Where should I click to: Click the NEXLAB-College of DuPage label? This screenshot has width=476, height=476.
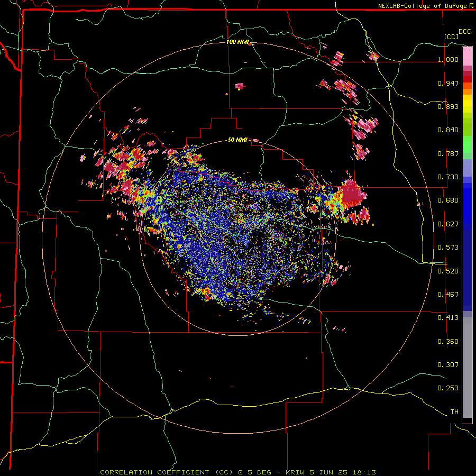(425, 6)
